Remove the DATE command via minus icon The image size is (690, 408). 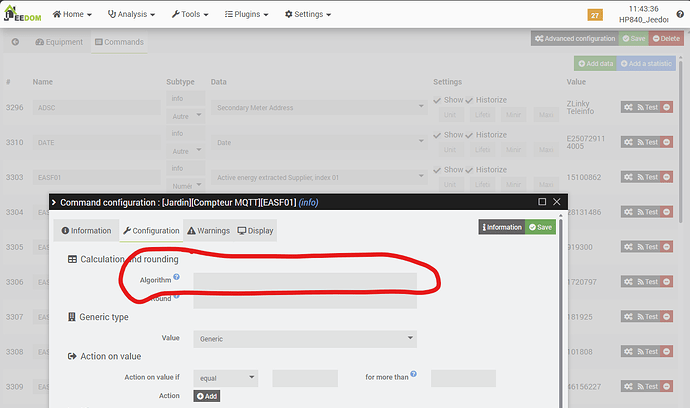[667, 142]
